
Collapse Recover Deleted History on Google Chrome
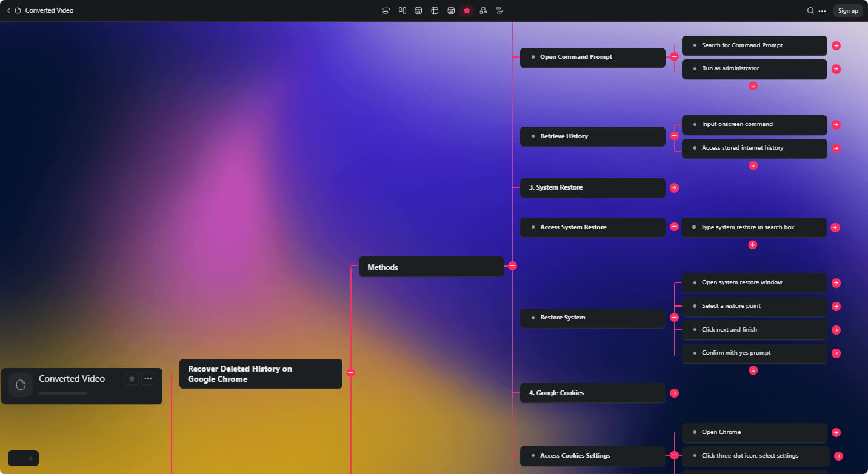(350, 373)
